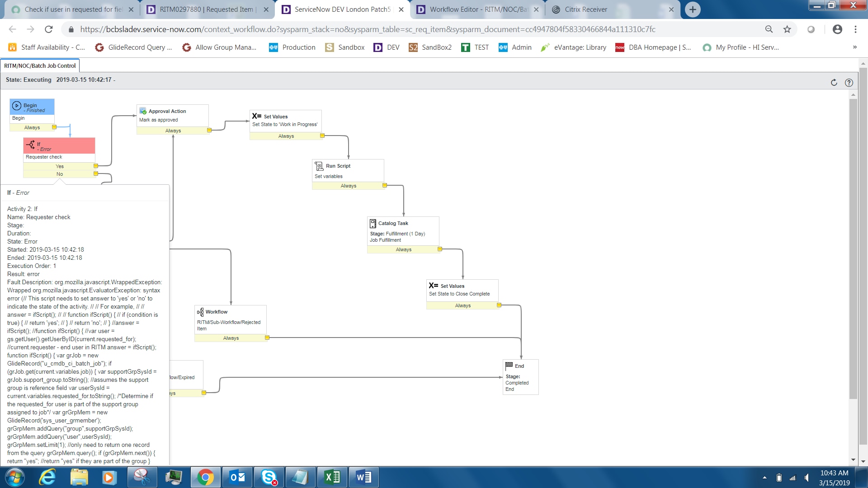Select the RITM/NOC/Batch Job Control tab
868x488 pixels.
[40, 66]
